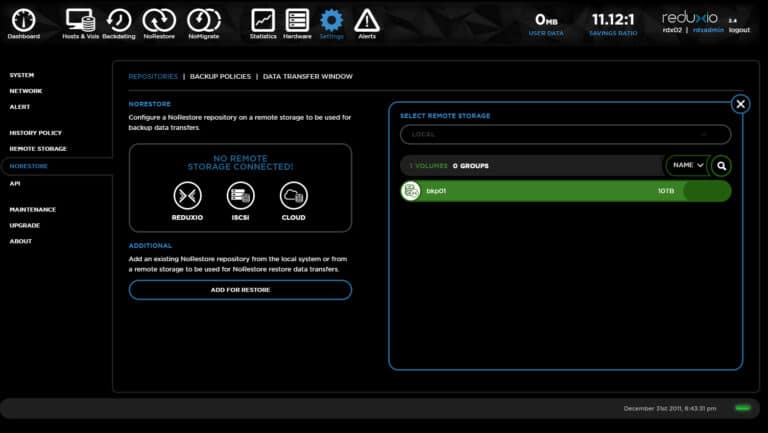Screen dimensions: 768x433
Task: Click the 0 Groups filter label
Action: click(x=471, y=166)
